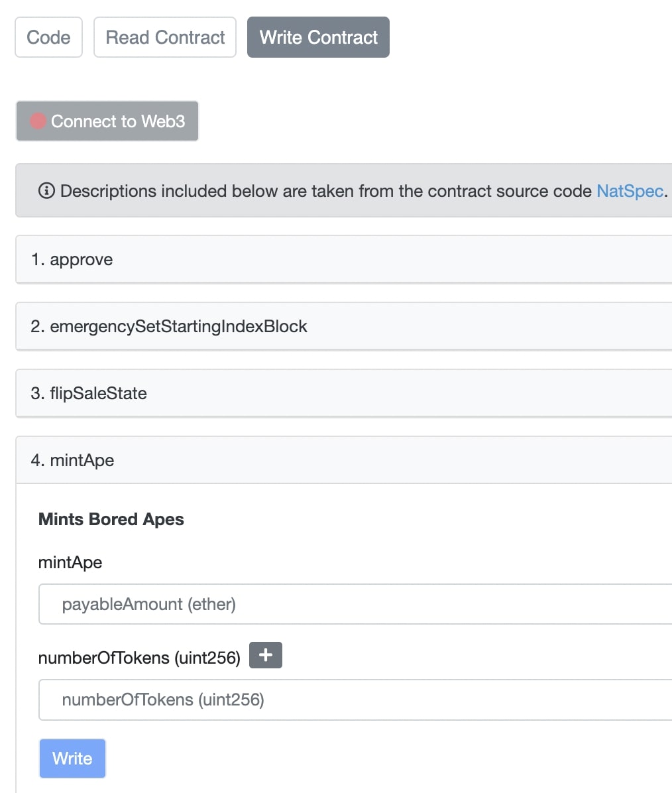
Task: Switch to Read Contract tab
Action: click(165, 37)
